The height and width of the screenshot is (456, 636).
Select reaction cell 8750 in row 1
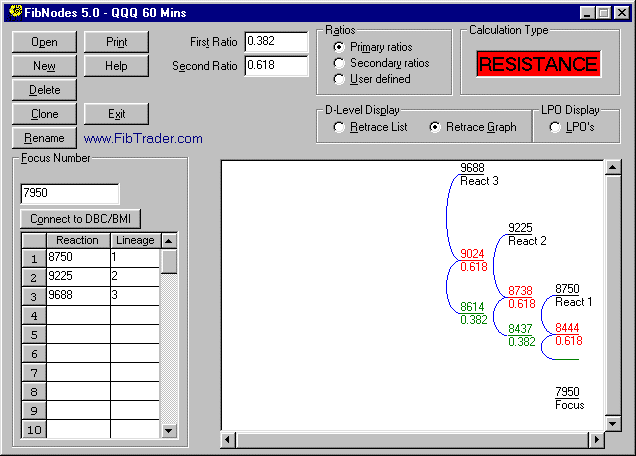tap(78, 258)
